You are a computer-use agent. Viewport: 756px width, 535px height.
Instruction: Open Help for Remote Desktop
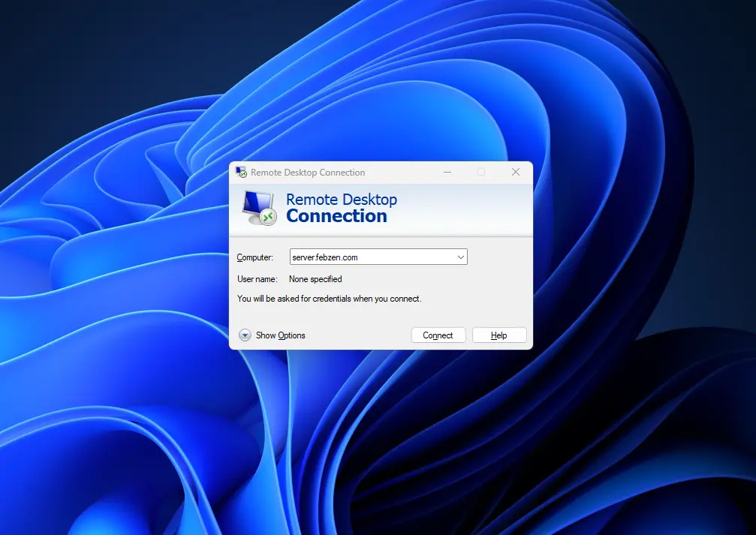point(498,335)
